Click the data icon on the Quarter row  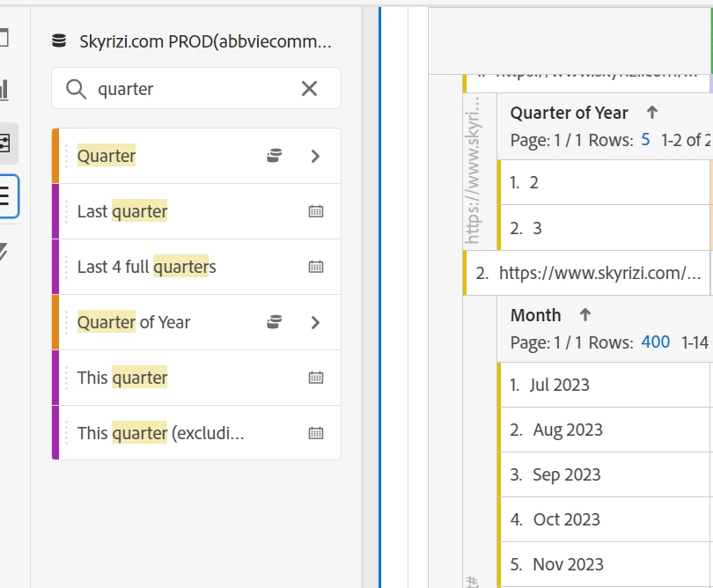point(274,156)
